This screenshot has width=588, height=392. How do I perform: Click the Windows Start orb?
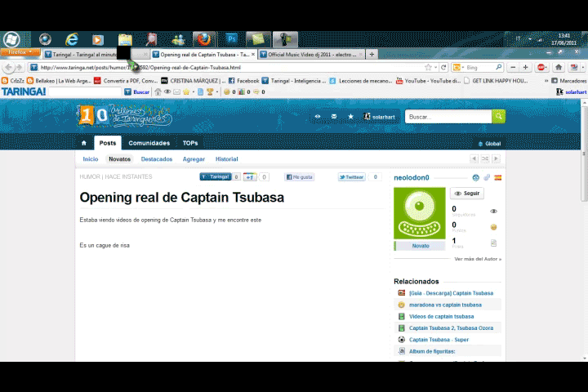tap(11, 39)
